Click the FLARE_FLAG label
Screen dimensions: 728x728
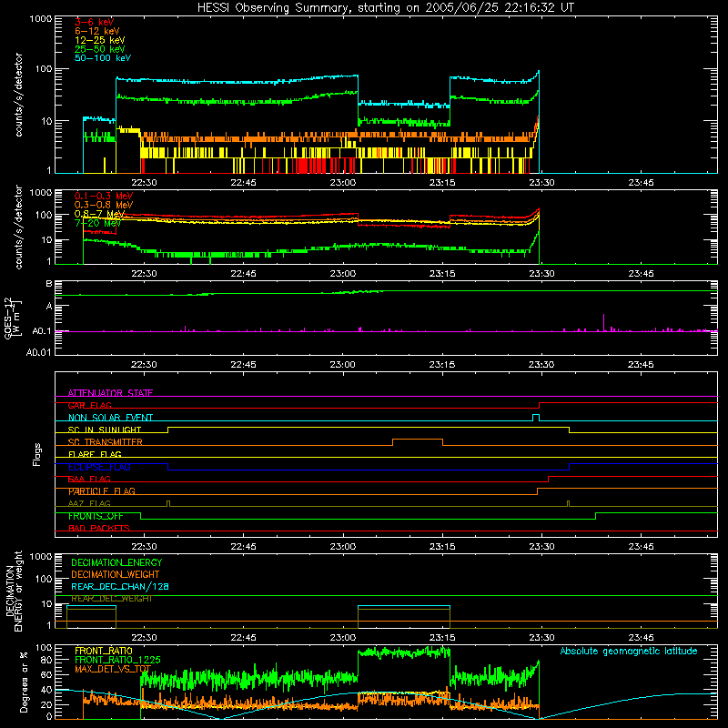pyautogui.click(x=95, y=454)
